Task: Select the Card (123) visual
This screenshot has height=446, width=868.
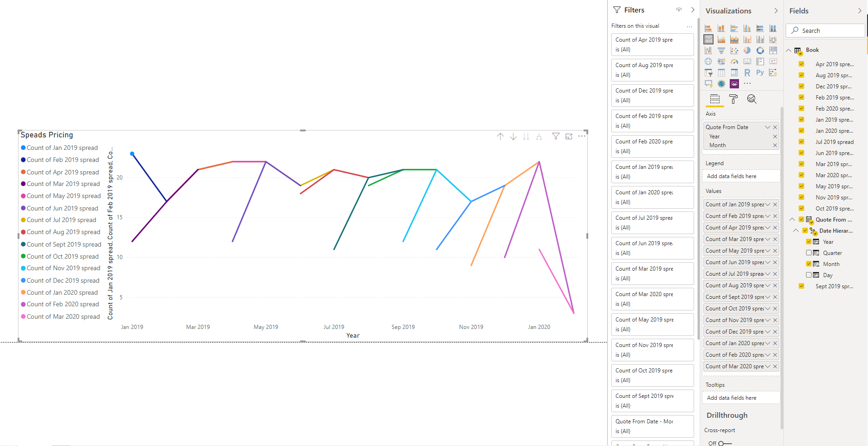Action: 747,62
